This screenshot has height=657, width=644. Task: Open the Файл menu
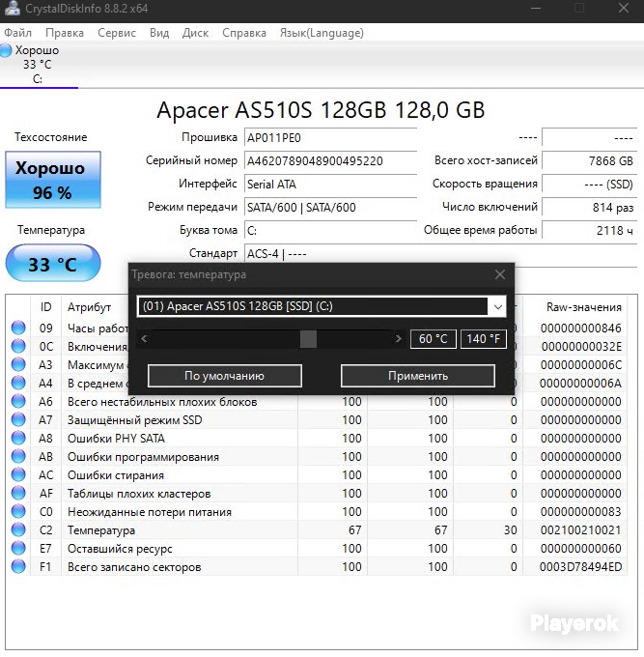click(18, 33)
